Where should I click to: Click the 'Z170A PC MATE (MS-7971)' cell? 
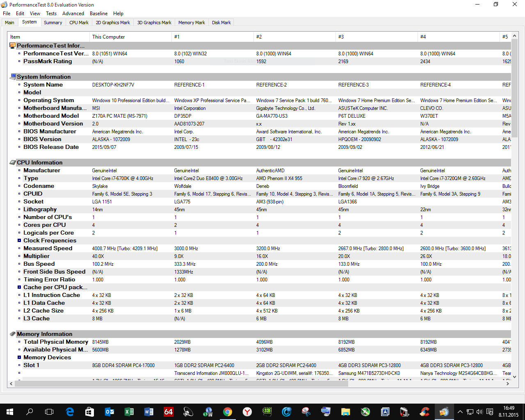pos(120,116)
